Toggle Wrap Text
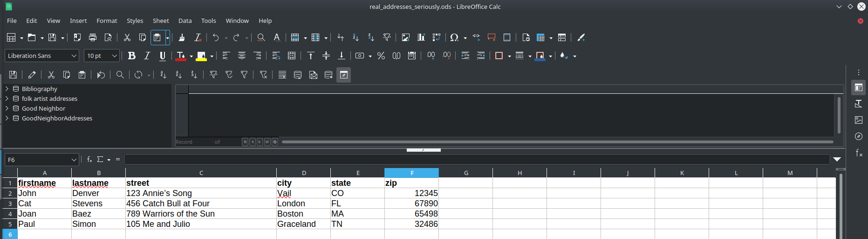Viewport: 868px width, 239px height. point(276,56)
